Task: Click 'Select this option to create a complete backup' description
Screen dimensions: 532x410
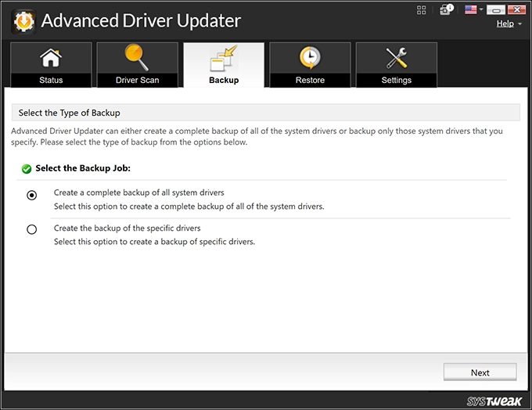Action: [189, 207]
